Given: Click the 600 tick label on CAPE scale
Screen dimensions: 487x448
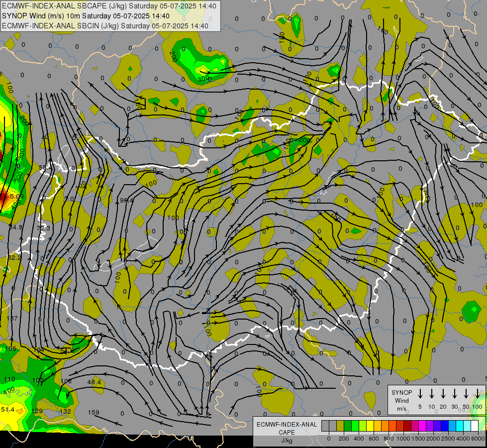Looking at the screenshot, I should [374, 439].
